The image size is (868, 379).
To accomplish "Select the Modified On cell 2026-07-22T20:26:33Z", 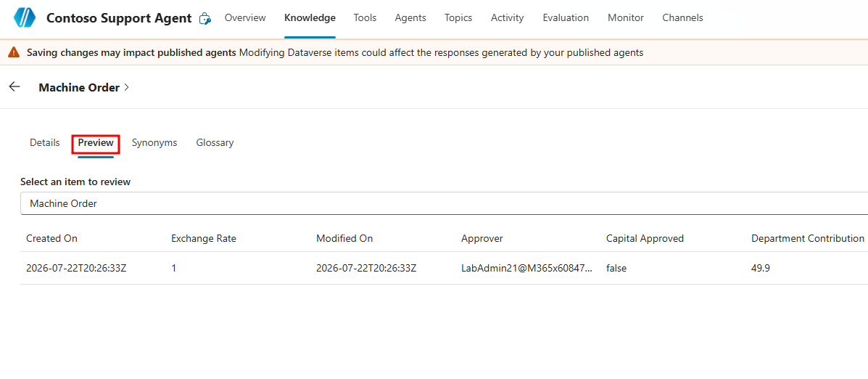I will [366, 268].
